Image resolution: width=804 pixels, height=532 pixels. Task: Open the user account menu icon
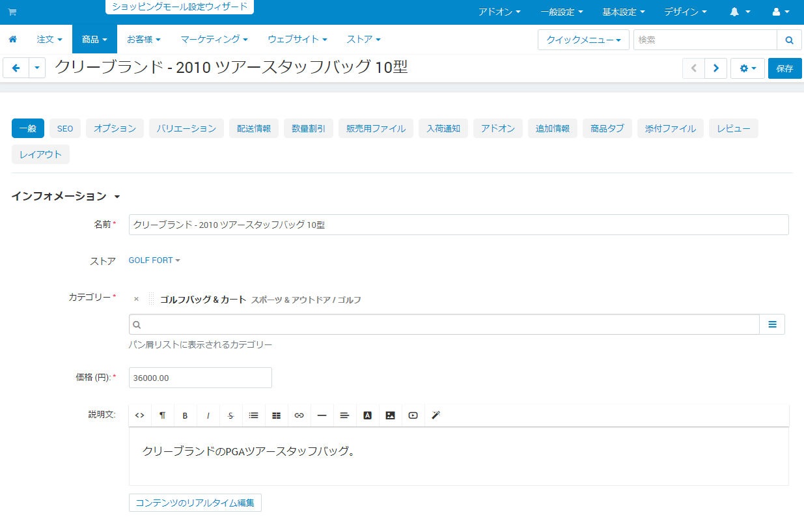pyautogui.click(x=781, y=12)
